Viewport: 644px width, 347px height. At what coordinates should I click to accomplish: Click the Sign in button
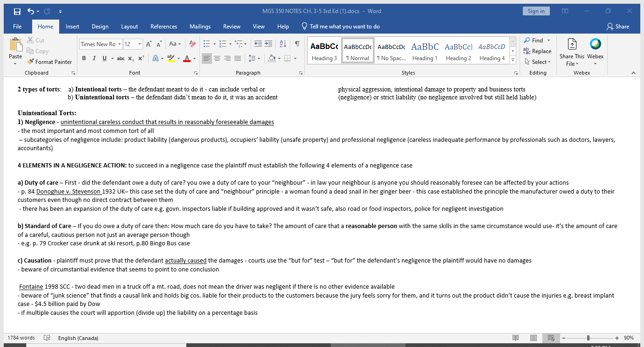(536, 10)
